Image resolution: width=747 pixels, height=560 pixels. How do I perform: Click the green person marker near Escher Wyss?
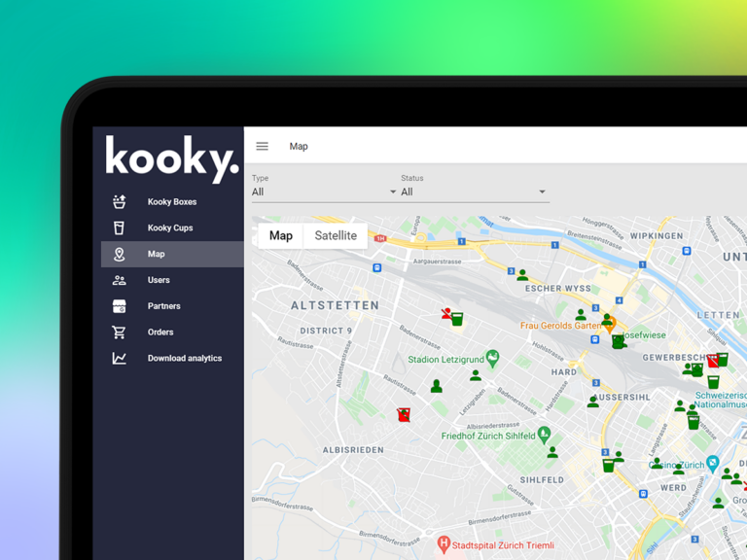pos(522,275)
